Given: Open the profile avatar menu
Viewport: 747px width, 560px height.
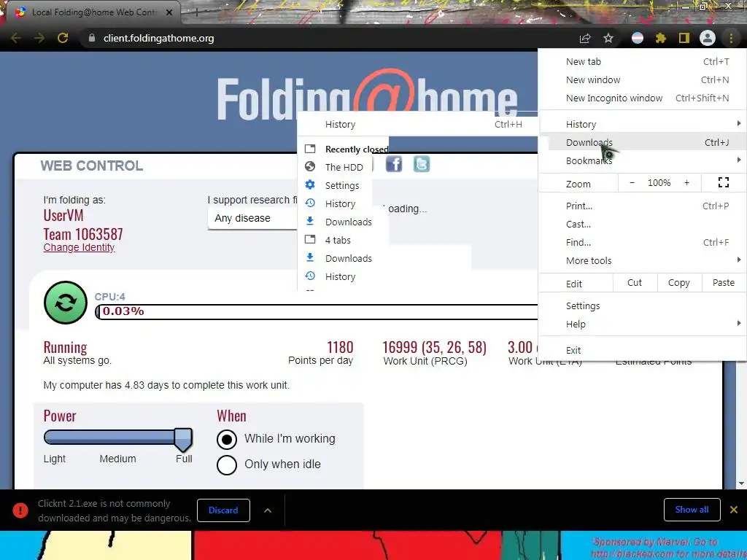Looking at the screenshot, I should tap(708, 38).
